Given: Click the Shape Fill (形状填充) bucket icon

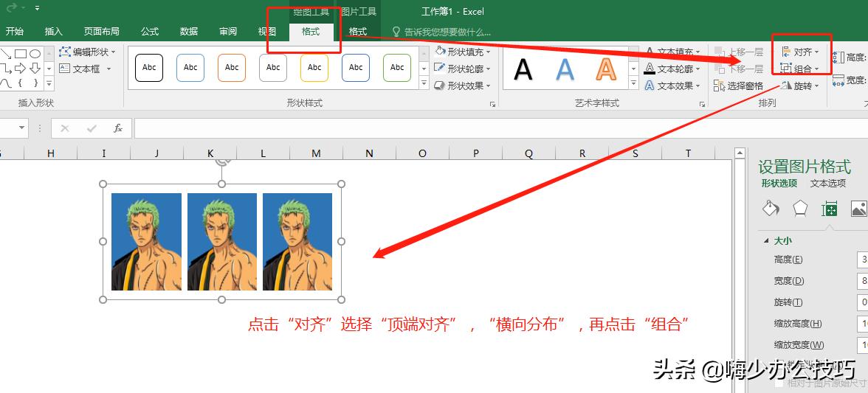Looking at the screenshot, I should pos(440,52).
